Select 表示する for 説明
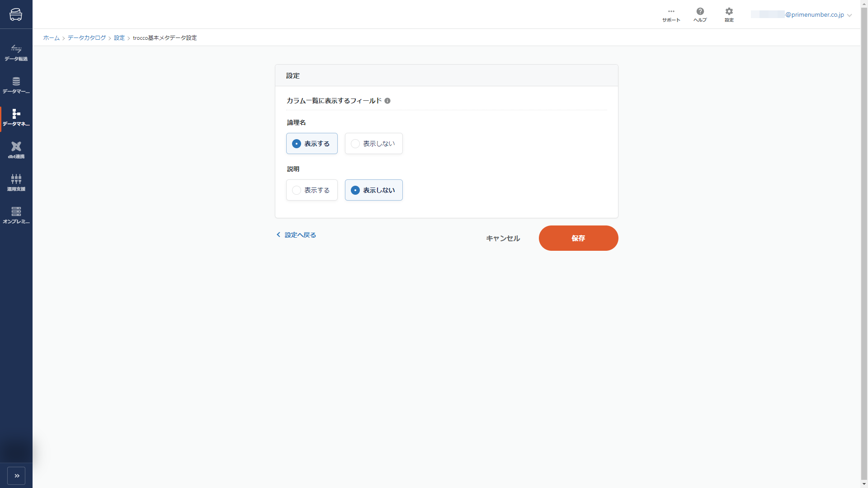The width and height of the screenshot is (868, 488). tap(312, 190)
